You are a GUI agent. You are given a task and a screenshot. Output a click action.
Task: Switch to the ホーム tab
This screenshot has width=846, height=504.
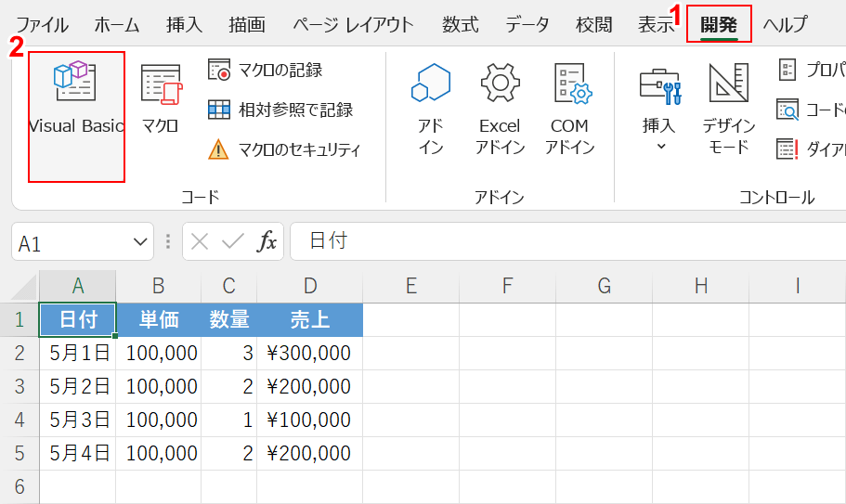click(117, 24)
